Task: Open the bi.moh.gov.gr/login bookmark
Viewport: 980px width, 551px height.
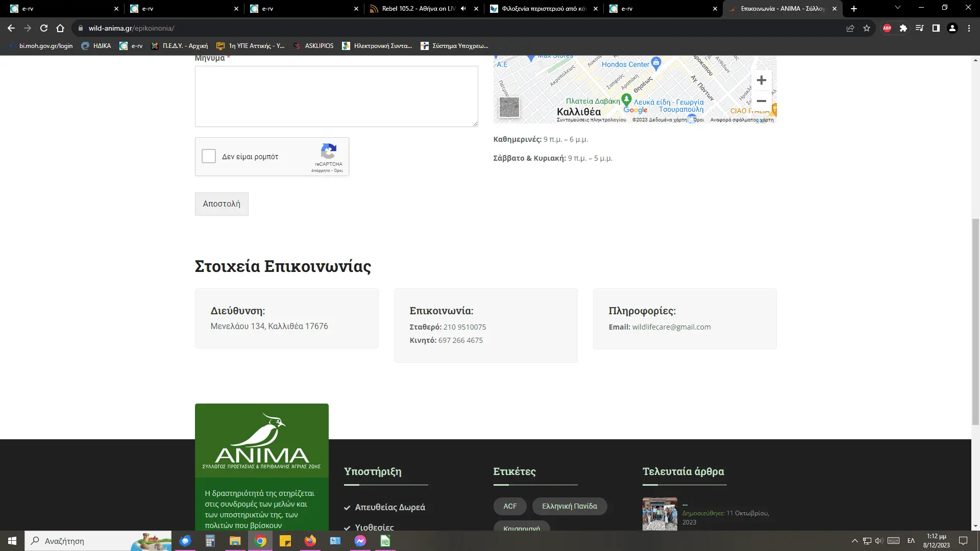Action: (x=40, y=46)
